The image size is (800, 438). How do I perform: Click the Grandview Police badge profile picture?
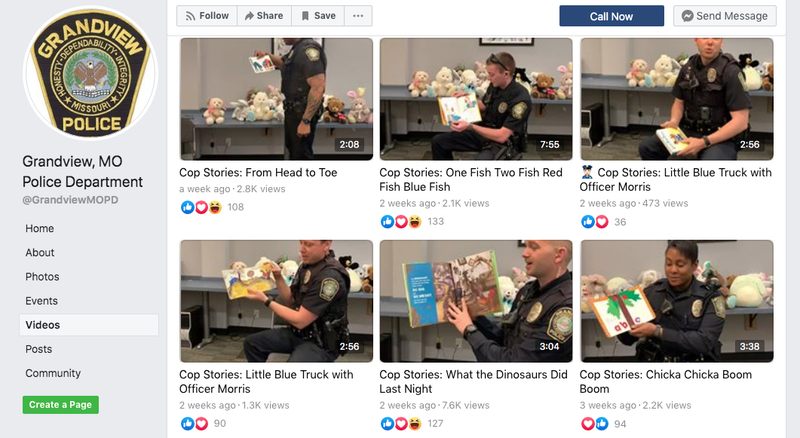point(91,72)
